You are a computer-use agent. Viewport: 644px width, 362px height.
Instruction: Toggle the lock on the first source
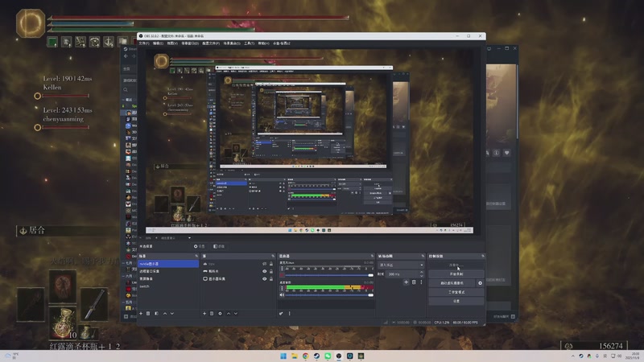tap(271, 264)
